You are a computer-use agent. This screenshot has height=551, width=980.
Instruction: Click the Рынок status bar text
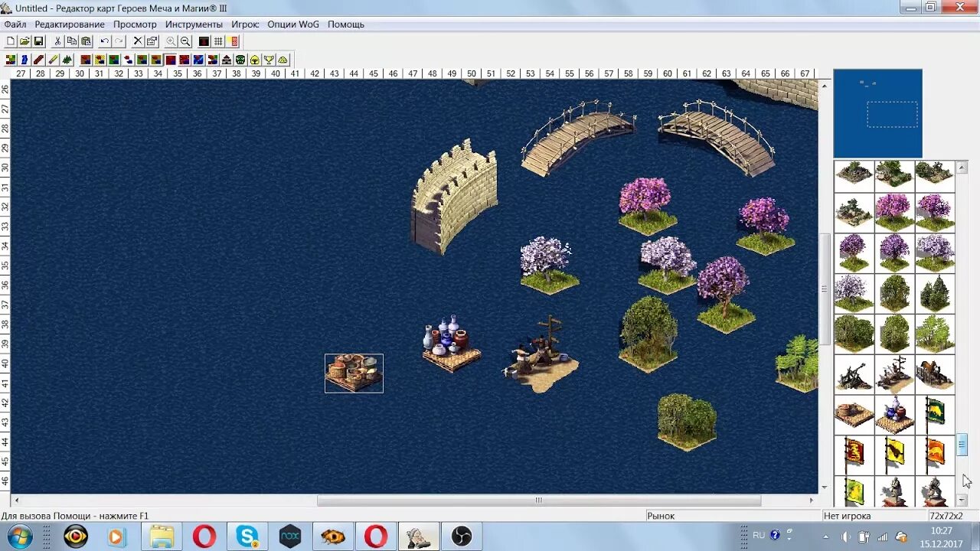661,516
